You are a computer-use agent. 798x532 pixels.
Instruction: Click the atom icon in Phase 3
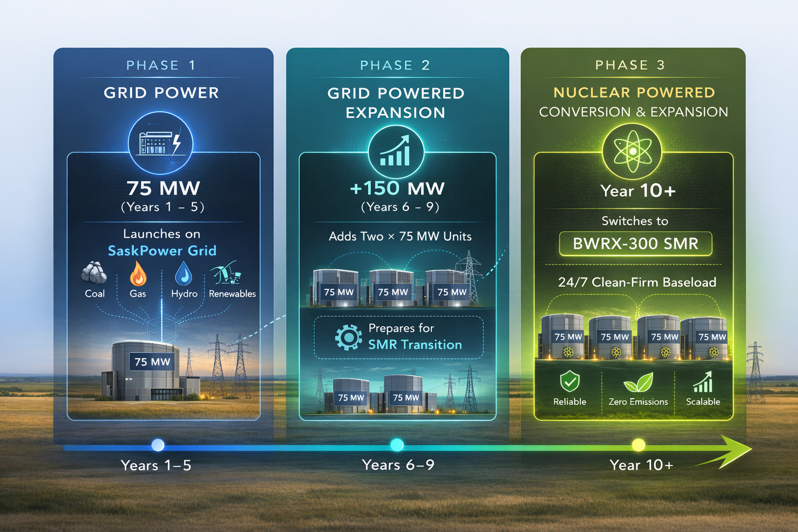[x=632, y=151]
